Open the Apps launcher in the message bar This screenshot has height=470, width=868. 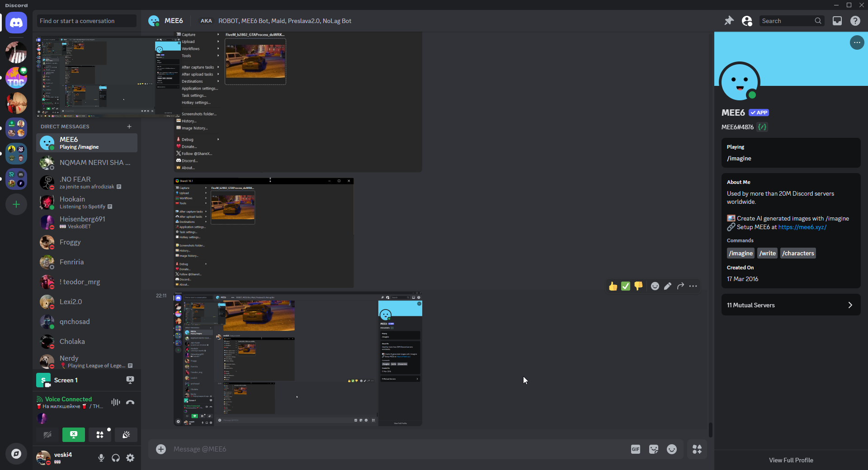697,449
